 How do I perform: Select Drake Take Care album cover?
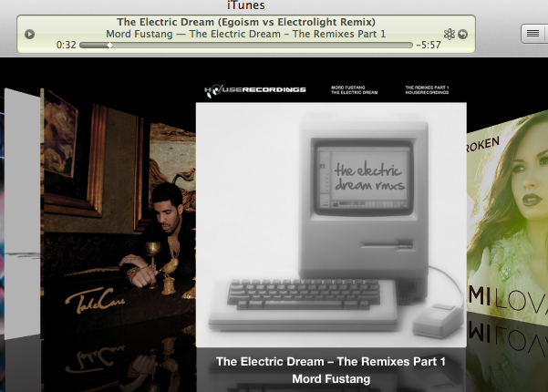pyautogui.click(x=119, y=215)
